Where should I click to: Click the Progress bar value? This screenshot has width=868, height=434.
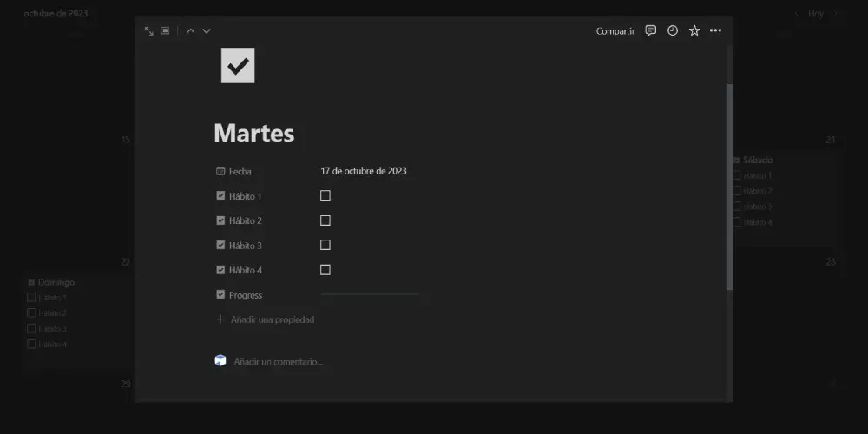click(370, 295)
